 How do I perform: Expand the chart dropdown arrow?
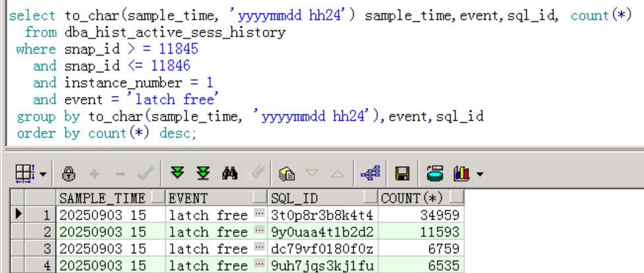click(x=479, y=174)
